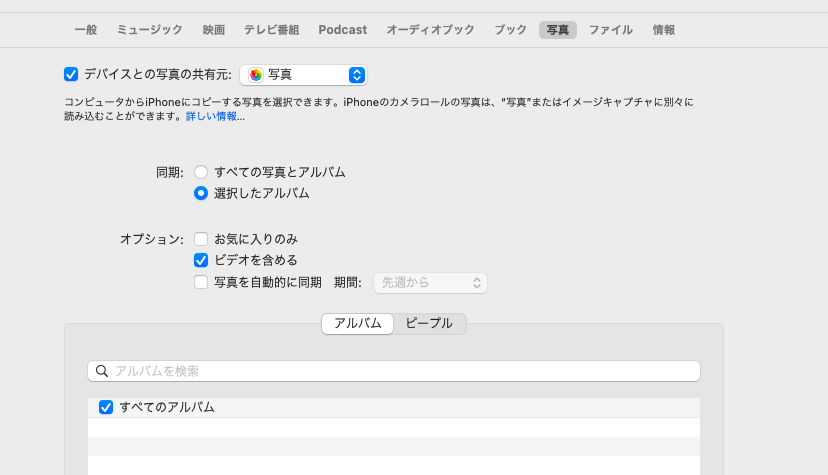Open the 写真 source dropdown arrows

coord(356,75)
